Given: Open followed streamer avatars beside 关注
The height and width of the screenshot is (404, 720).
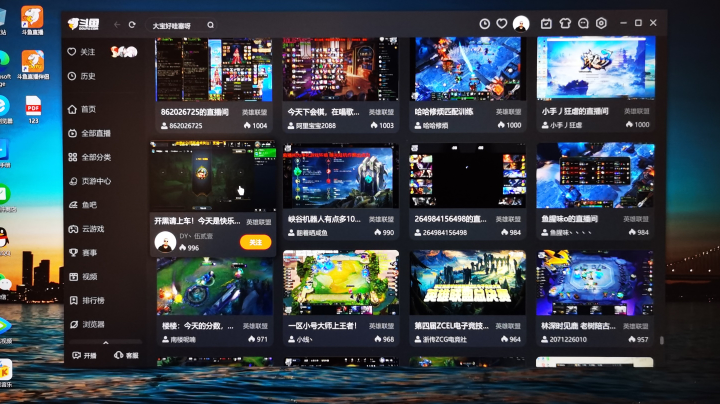Looking at the screenshot, I should click(124, 52).
